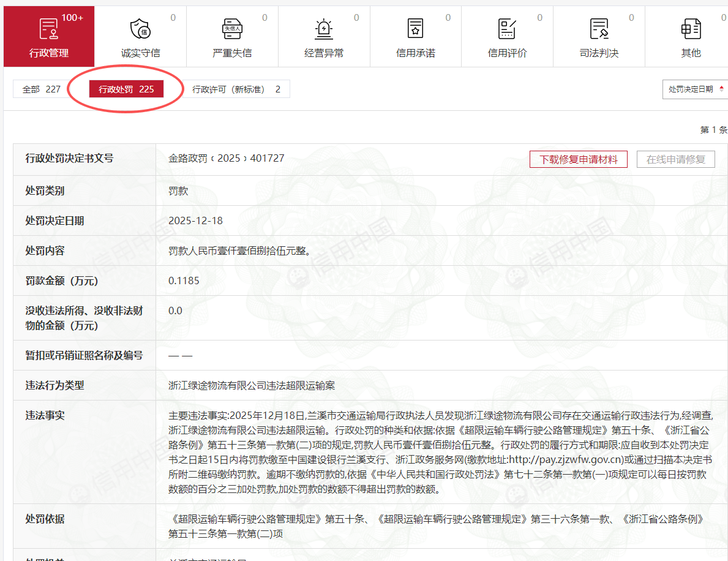Image resolution: width=728 pixels, height=561 pixels.
Task: Click the 其他 category icon
Action: (691, 28)
